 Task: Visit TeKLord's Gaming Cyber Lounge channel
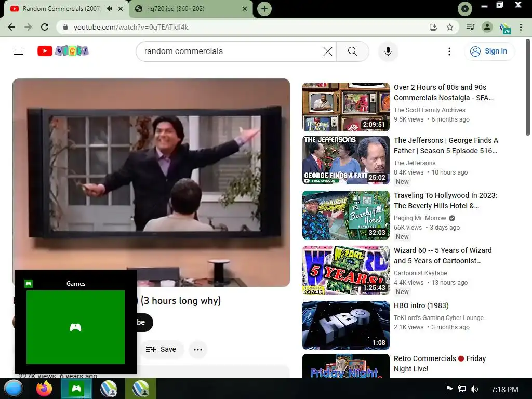(438, 318)
